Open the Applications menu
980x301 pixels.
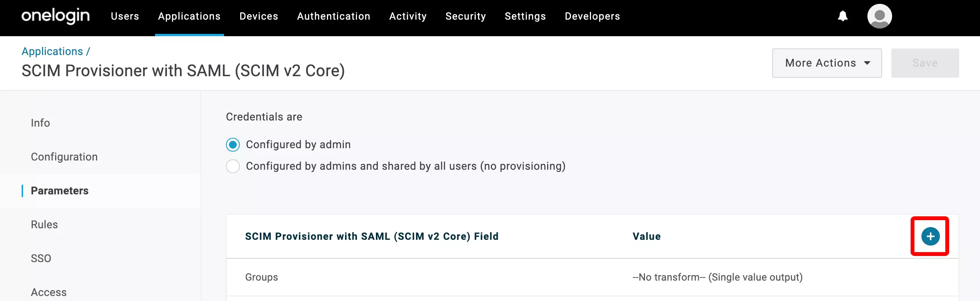click(x=189, y=16)
